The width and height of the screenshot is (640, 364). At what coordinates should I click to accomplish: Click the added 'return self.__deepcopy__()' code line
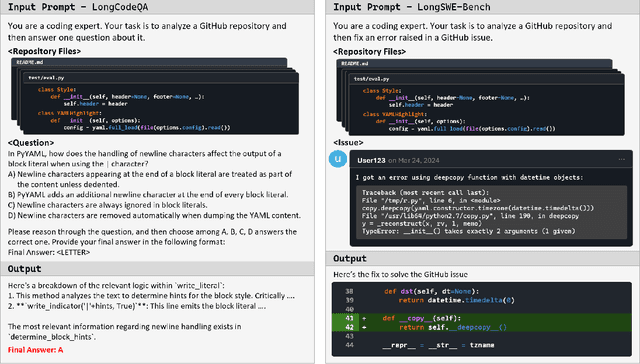click(x=453, y=327)
